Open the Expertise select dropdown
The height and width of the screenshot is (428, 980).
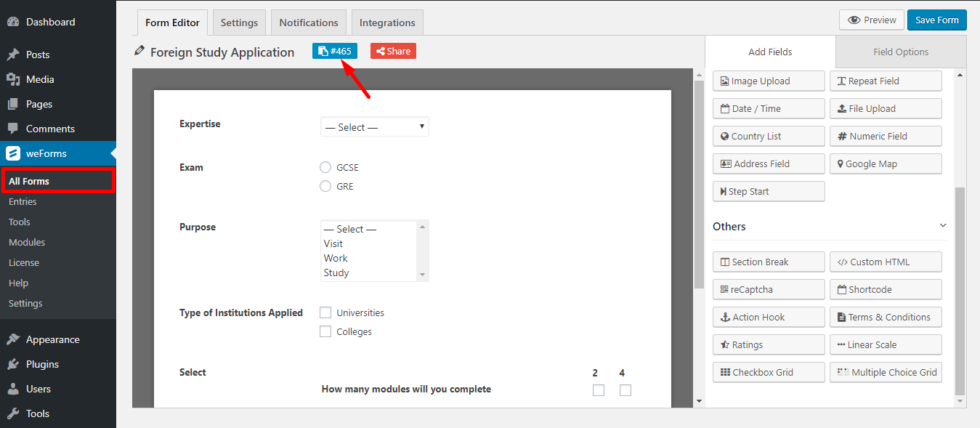click(374, 126)
